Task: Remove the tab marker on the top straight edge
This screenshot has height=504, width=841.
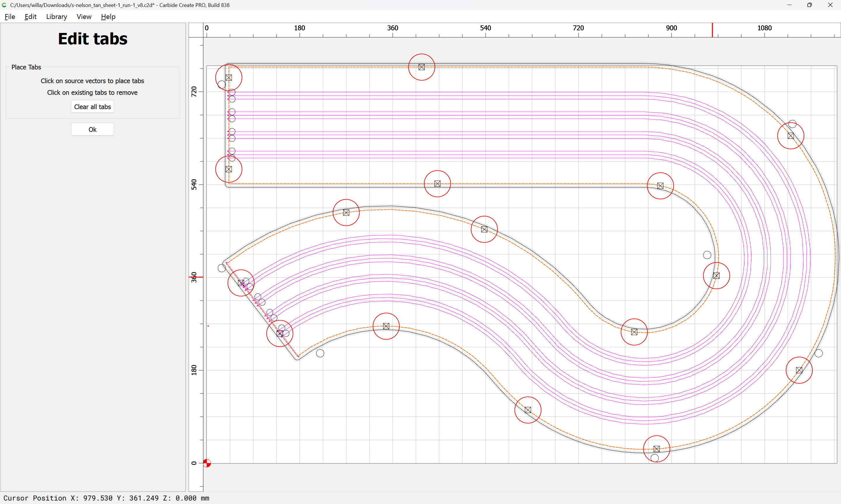Action: (x=421, y=67)
